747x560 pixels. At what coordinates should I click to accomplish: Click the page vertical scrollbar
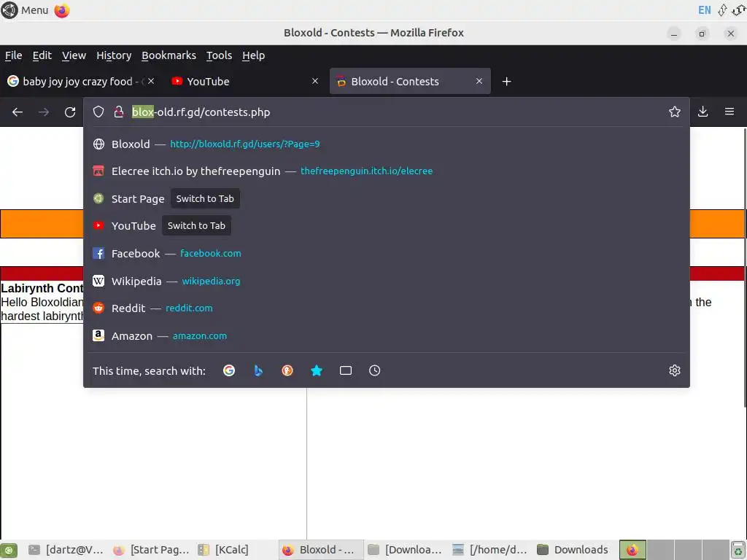(x=744, y=267)
